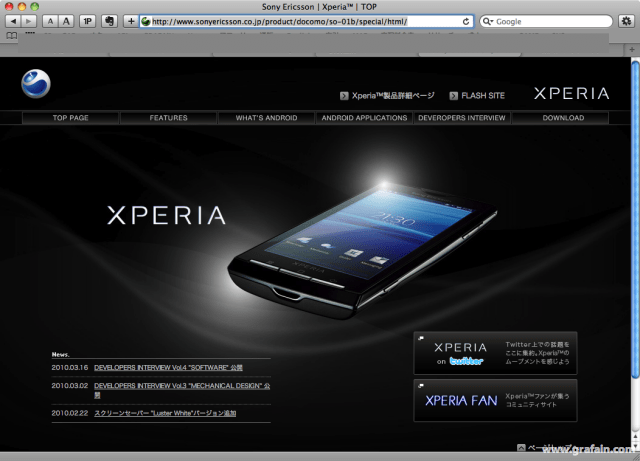This screenshot has height=461, width=640.
Task: Click the scrollbar down arrow
Action: click(636, 446)
